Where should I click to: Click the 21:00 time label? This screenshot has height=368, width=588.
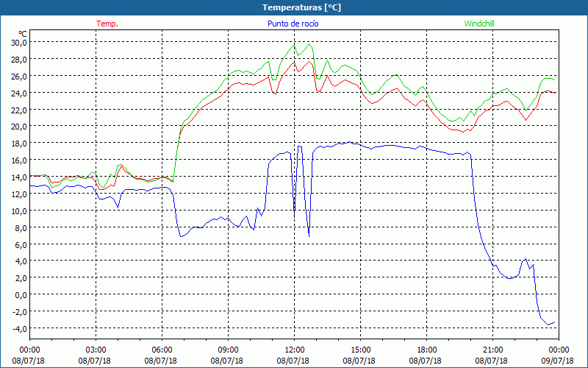pyautogui.click(x=492, y=350)
